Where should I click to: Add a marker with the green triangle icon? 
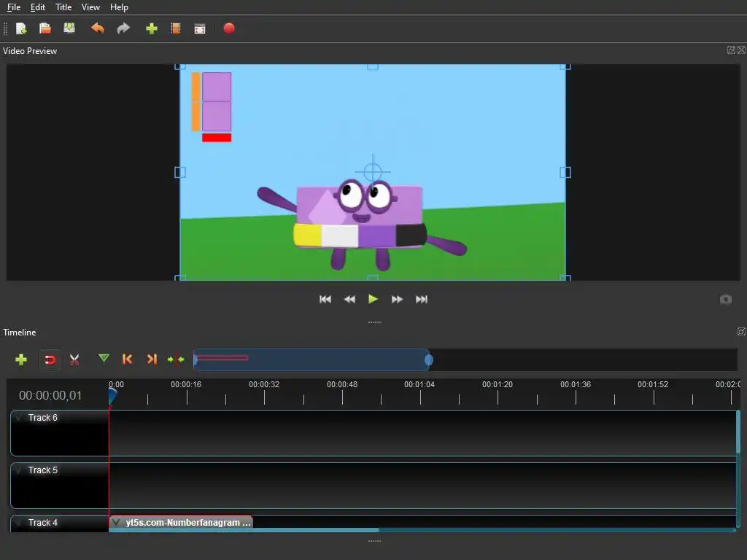point(104,358)
